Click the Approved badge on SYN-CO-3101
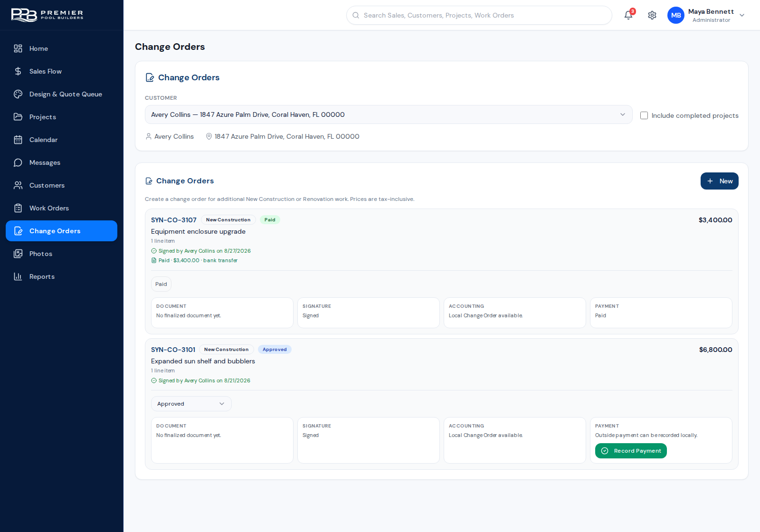 275,350
